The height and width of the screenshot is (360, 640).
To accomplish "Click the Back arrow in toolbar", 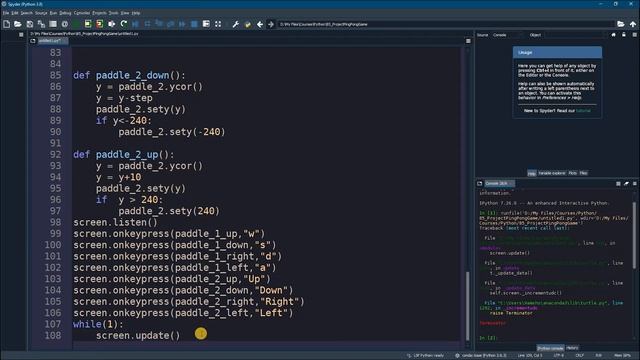I will [x=260, y=24].
